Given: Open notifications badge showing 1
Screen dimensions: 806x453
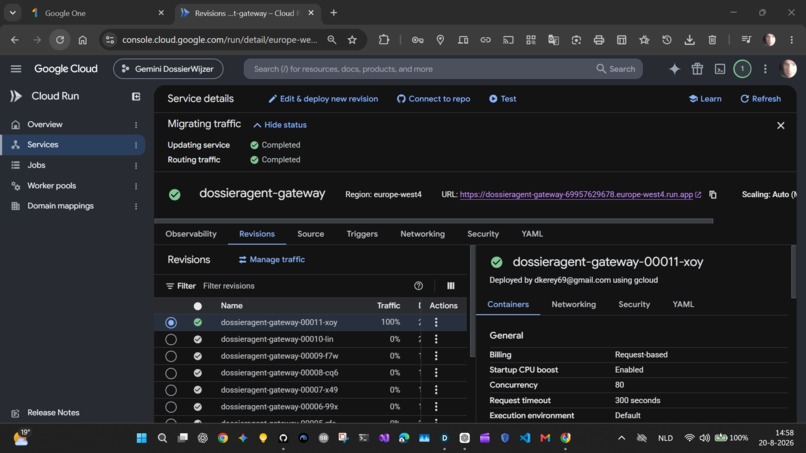Looking at the screenshot, I should click(x=742, y=69).
